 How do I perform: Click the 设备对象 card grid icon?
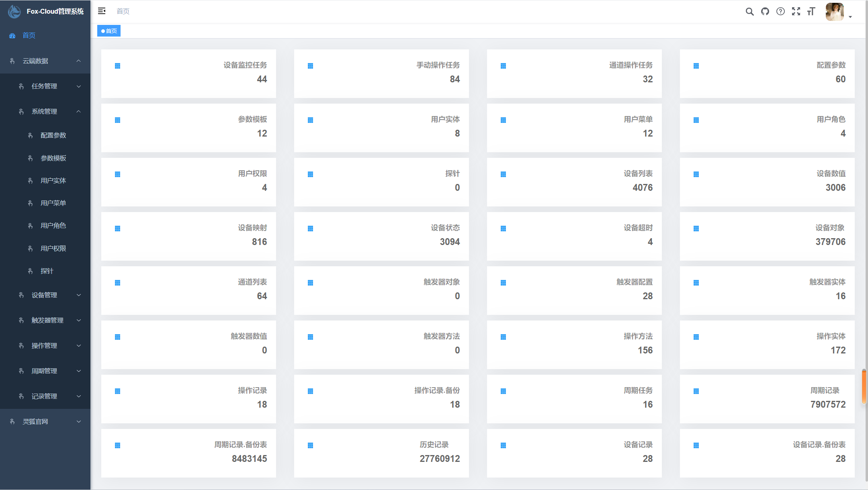[696, 229]
